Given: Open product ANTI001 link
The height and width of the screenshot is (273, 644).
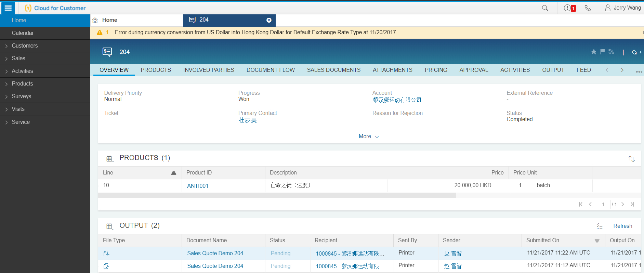Looking at the screenshot, I should click(x=198, y=186).
